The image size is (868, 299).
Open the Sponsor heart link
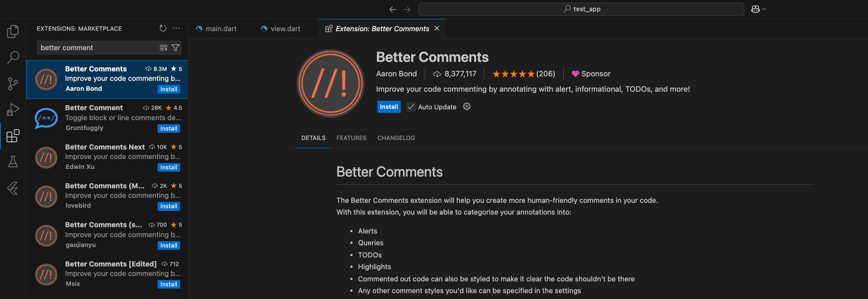[x=591, y=74]
